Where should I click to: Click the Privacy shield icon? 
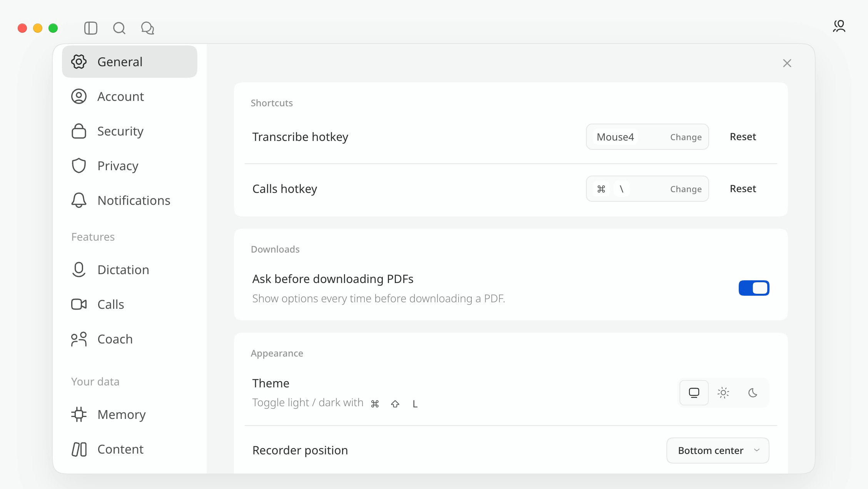tap(79, 166)
